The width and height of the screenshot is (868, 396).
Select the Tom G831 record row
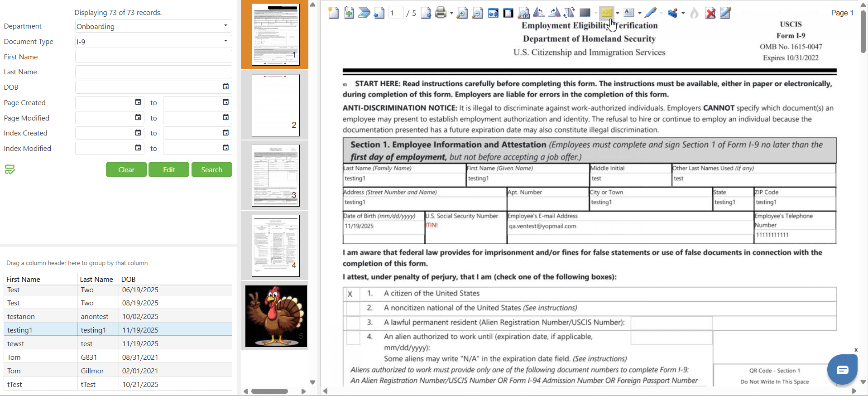118,357
